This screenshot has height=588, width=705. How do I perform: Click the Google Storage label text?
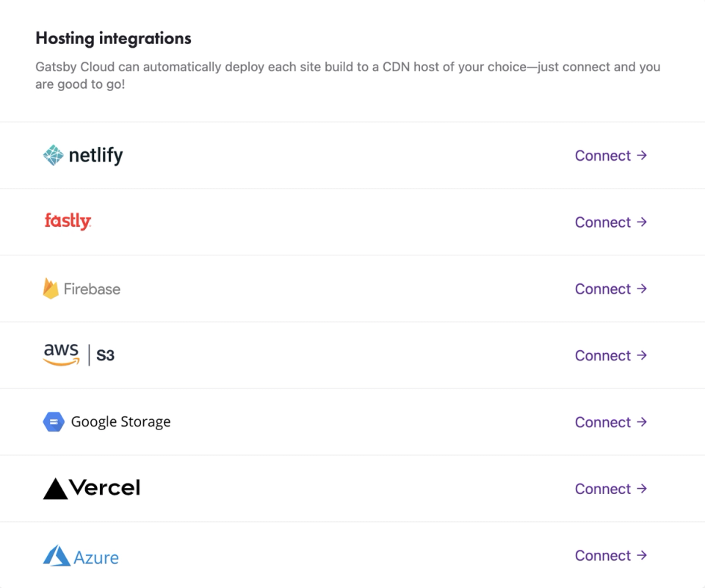[x=120, y=422]
